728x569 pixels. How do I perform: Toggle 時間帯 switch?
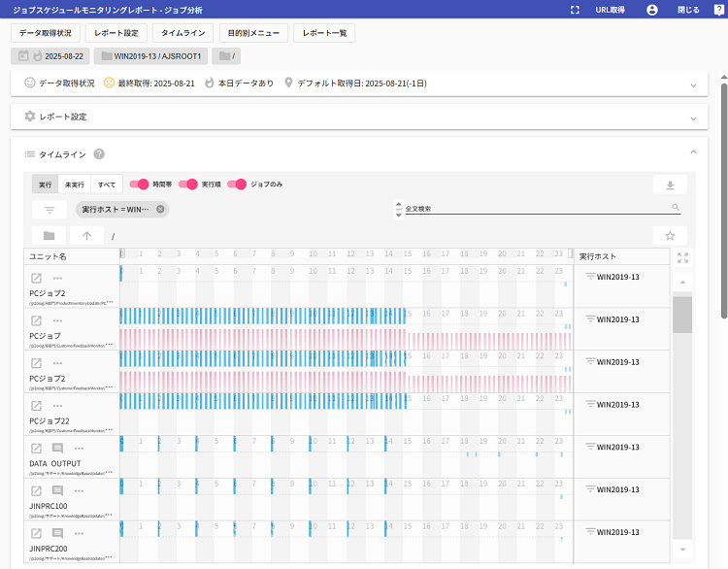point(139,184)
